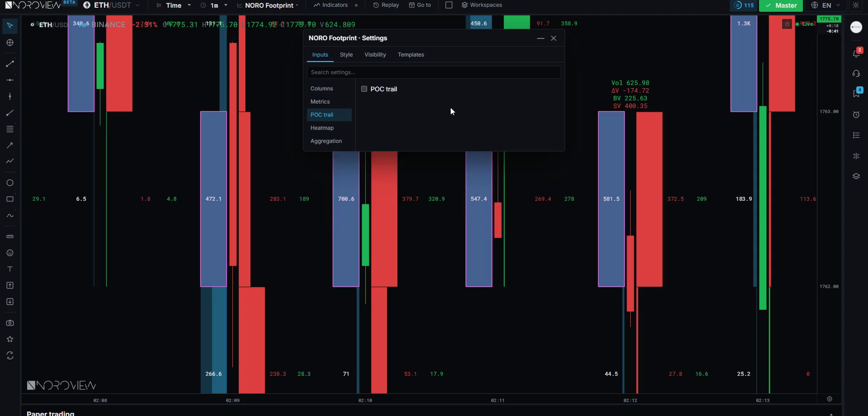This screenshot has height=416, width=868.
Task: Open Workspaces from top toolbar
Action: coord(482,5)
